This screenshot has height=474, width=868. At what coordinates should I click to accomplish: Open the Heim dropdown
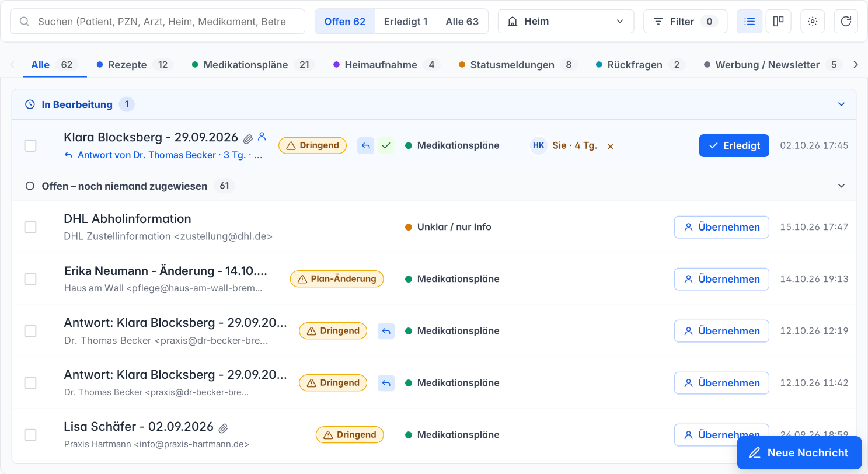566,22
